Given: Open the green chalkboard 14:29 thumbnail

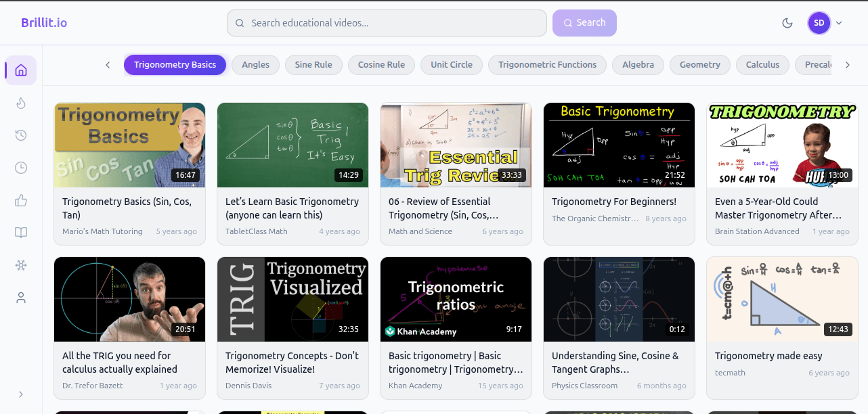Looking at the screenshot, I should click(x=293, y=145).
